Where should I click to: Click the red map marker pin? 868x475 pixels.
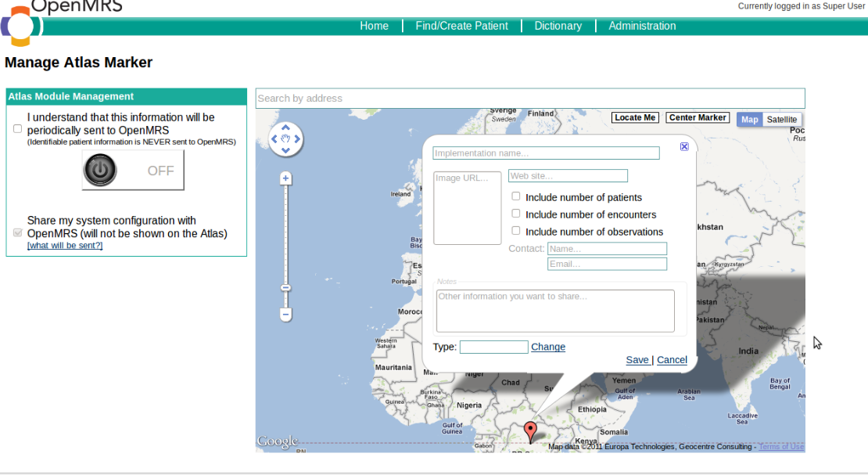pos(530,432)
